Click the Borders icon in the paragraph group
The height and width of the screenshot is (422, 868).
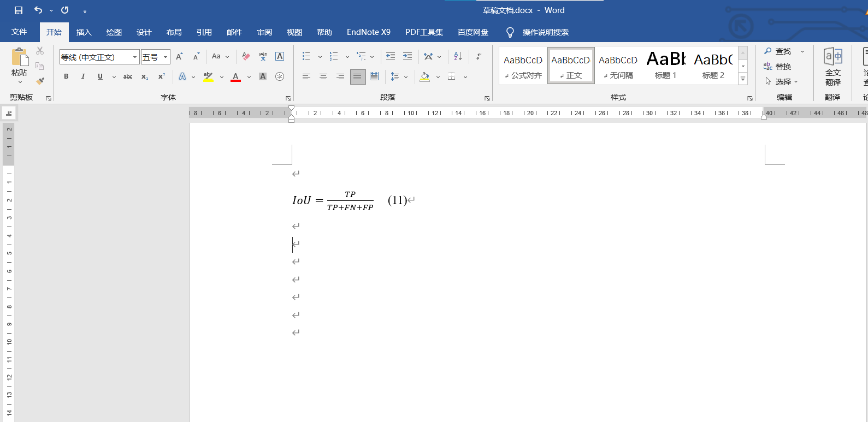pyautogui.click(x=452, y=76)
